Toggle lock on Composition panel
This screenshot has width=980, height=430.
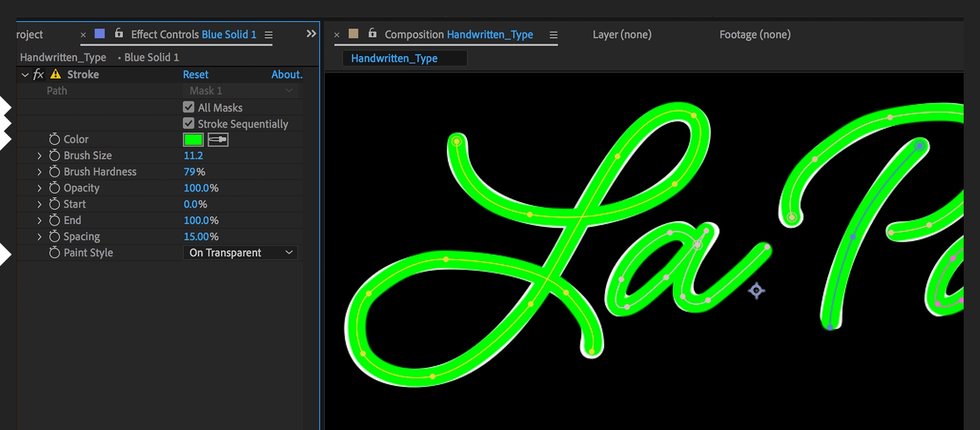tap(372, 33)
